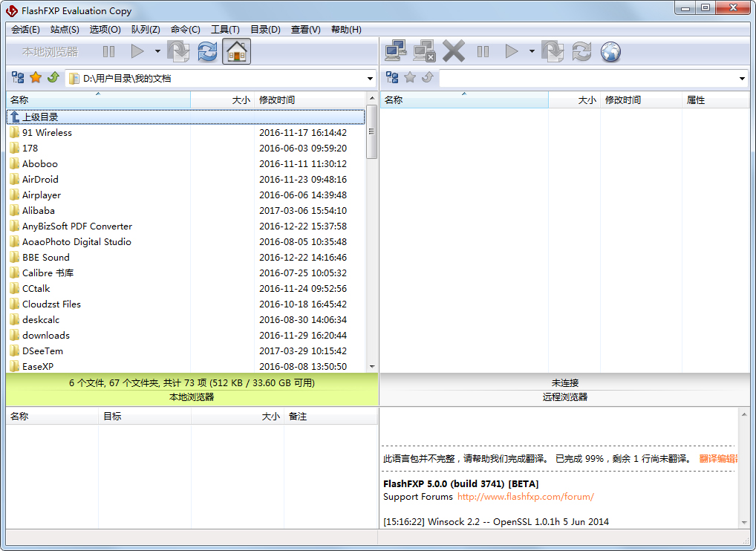The image size is (756, 551).
Task: Expand the remote path dropdown
Action: click(x=742, y=79)
